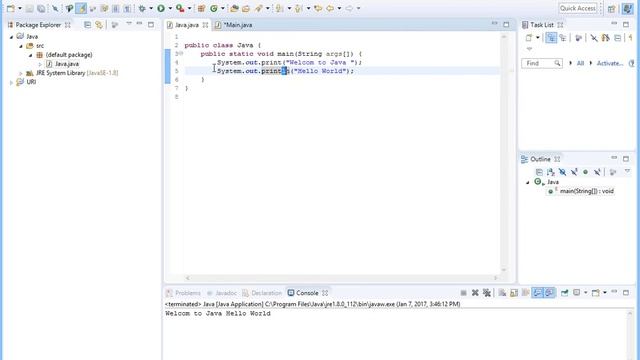Click Previous Annotation toolbar icon
This screenshot has width=640, height=360.
pyautogui.click(x=299, y=8)
